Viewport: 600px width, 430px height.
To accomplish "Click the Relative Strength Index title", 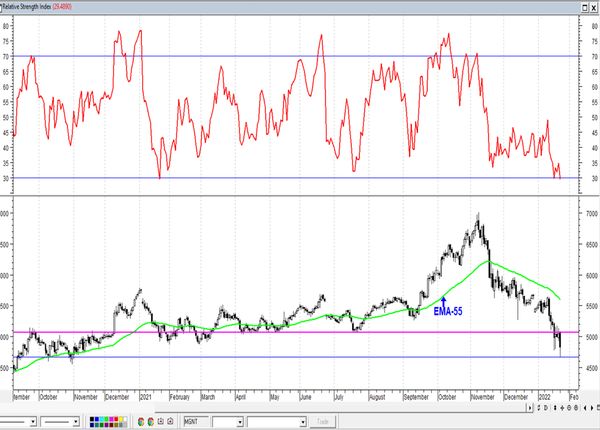I will [x=32, y=5].
